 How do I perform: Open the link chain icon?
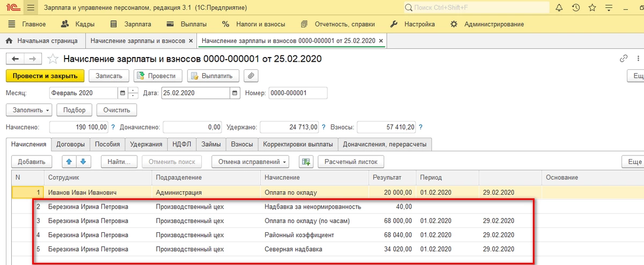tap(624, 59)
